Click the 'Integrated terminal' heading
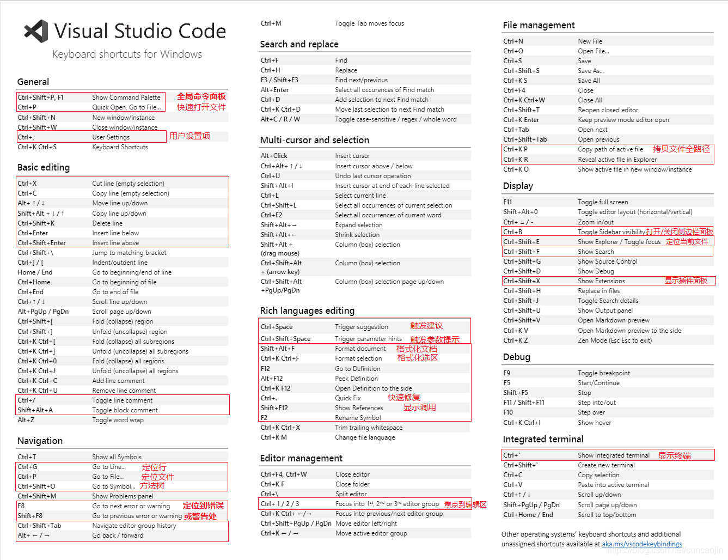This screenshot has width=728, height=560. (543, 439)
